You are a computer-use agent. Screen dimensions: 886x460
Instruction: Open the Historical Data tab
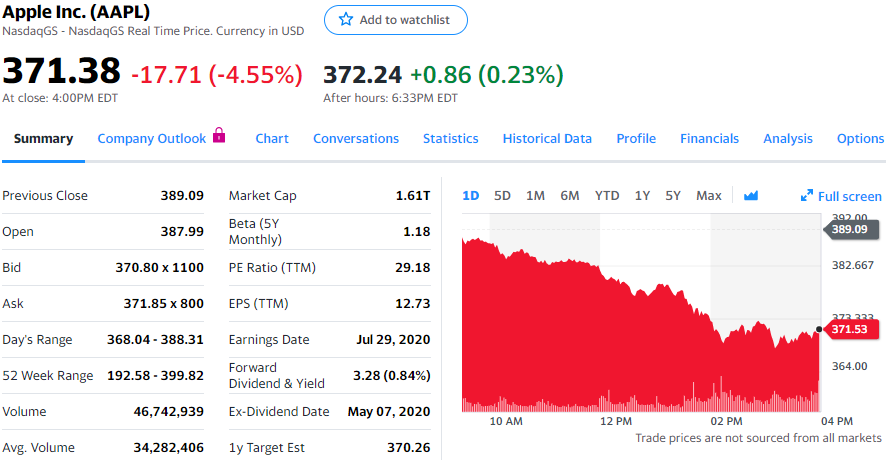[x=547, y=139]
